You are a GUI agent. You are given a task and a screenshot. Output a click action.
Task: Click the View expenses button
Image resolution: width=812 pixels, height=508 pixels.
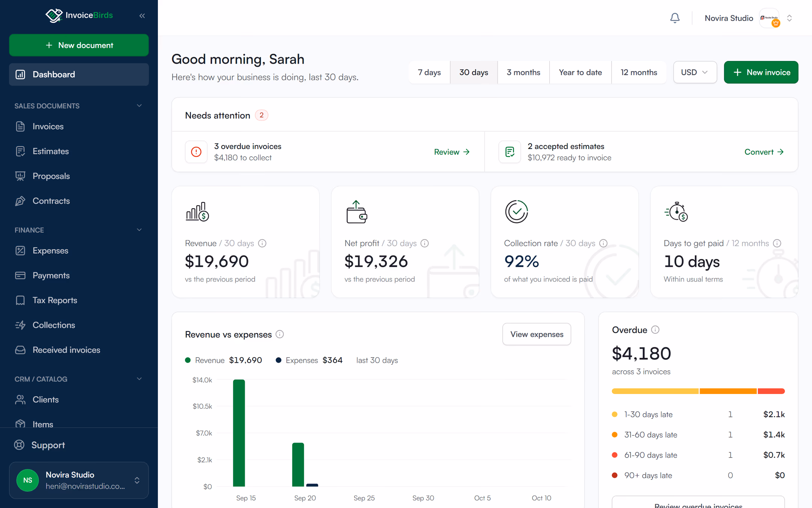[536, 334]
